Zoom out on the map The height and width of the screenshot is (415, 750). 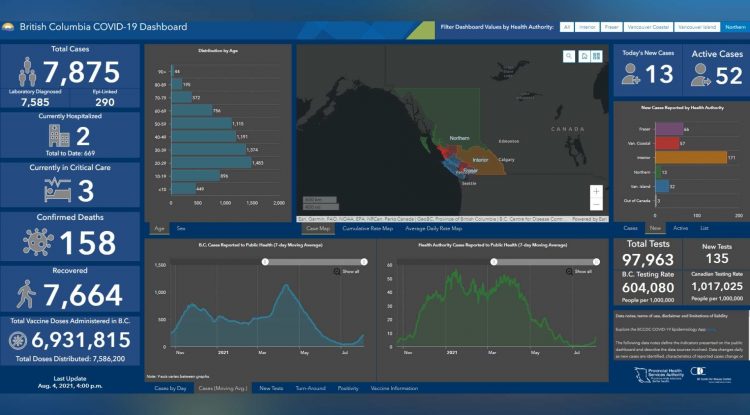597,204
